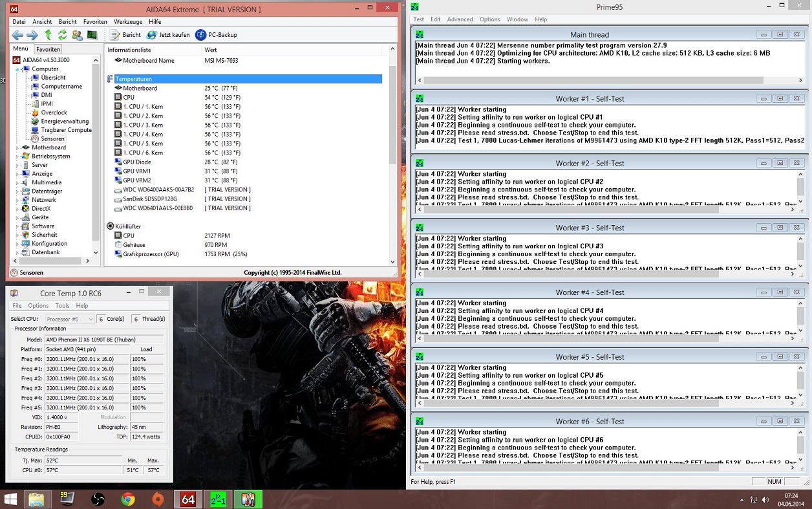812x509 pixels.
Task: Open the monitor icon with 99 badge in taskbar
Action: [67, 499]
